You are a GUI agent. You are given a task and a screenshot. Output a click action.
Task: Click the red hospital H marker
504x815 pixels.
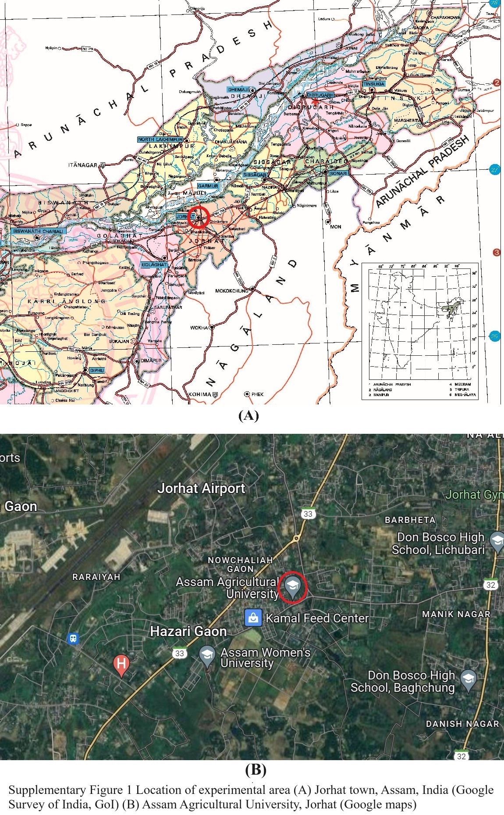[x=121, y=666]
